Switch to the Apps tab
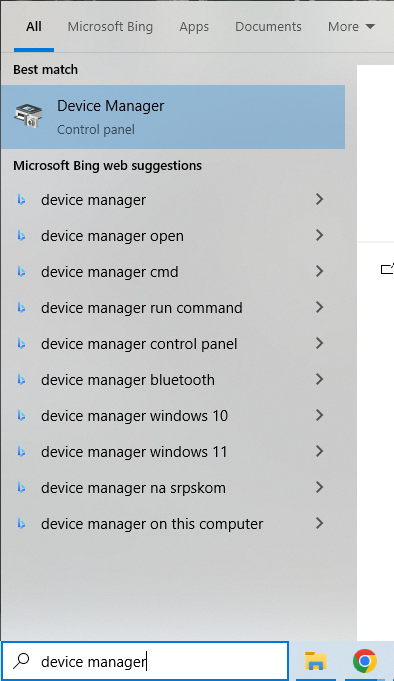 pyautogui.click(x=194, y=26)
